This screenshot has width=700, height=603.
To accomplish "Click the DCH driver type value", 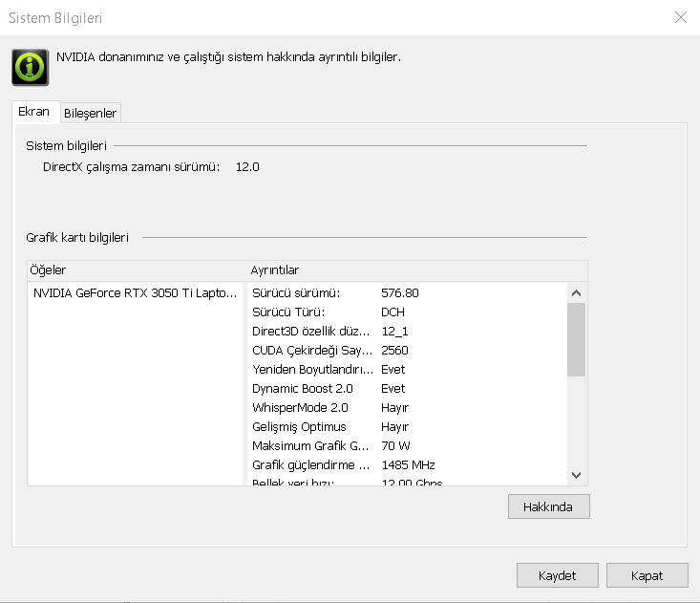I will (392, 312).
